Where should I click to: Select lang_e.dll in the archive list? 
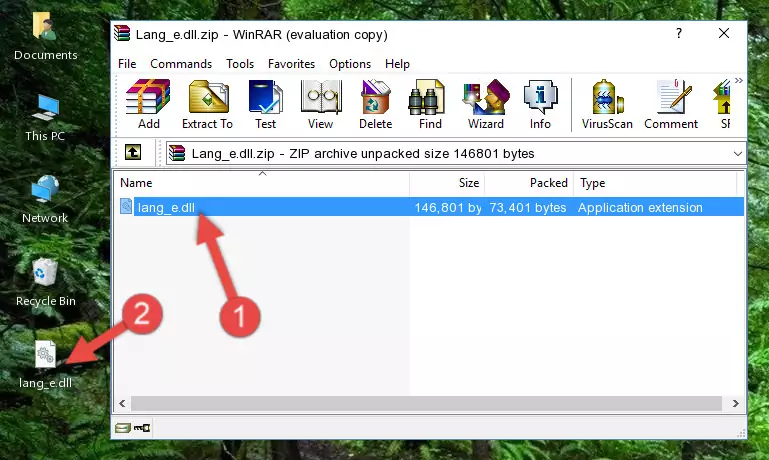point(430,207)
